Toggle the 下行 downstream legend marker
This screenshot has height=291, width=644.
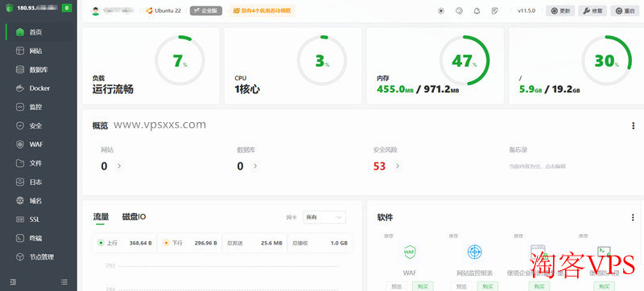coord(166,243)
